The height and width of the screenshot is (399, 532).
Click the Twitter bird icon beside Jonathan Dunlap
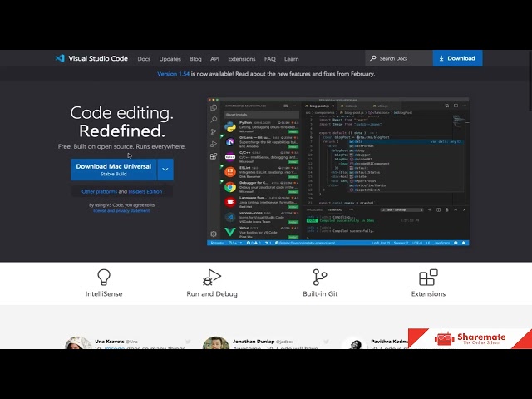point(326,342)
